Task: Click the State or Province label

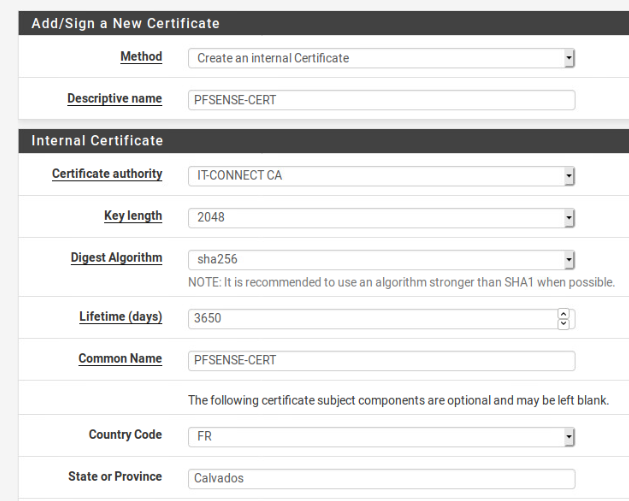Action: 114,477
